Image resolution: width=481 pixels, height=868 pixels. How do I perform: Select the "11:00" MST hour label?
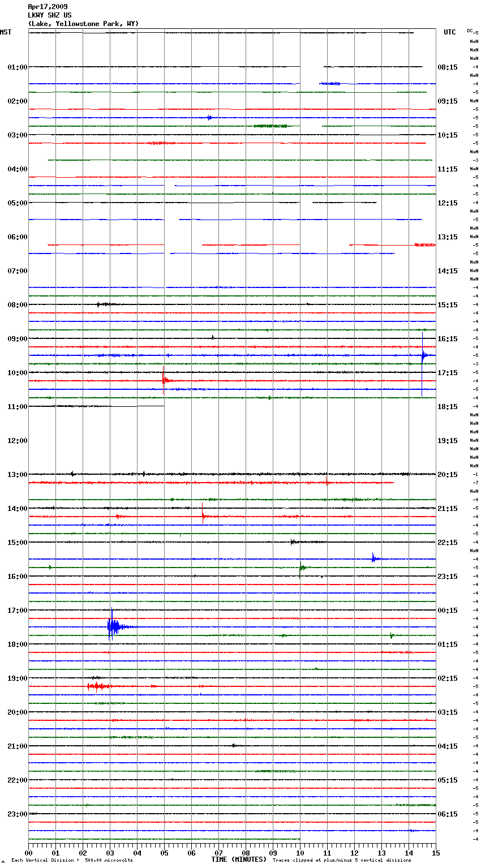tap(18, 407)
